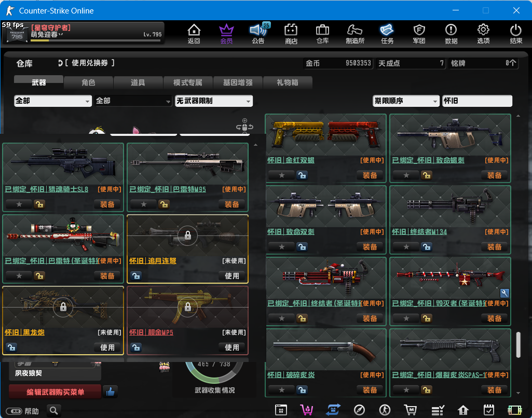
Task: Click the compass icon in bottom bar
Action: [359, 410]
